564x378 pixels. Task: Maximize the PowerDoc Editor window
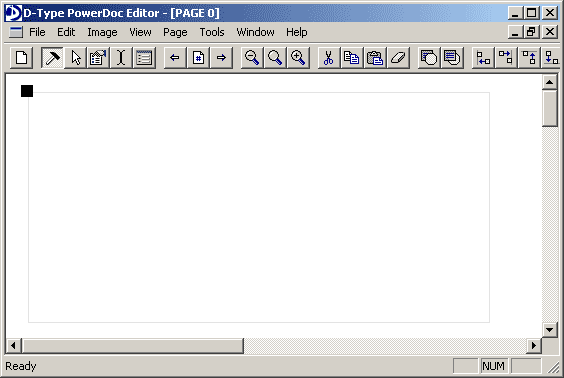point(532,13)
